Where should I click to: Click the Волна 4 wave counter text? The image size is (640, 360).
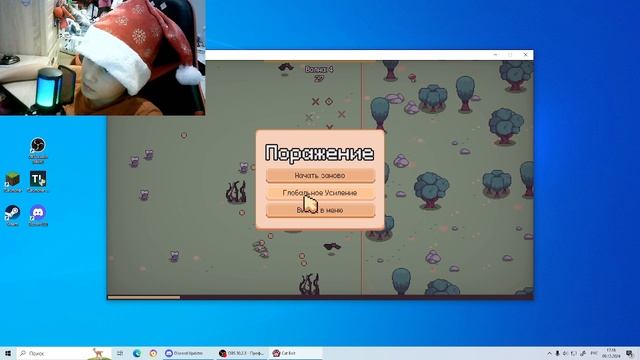coord(319,69)
